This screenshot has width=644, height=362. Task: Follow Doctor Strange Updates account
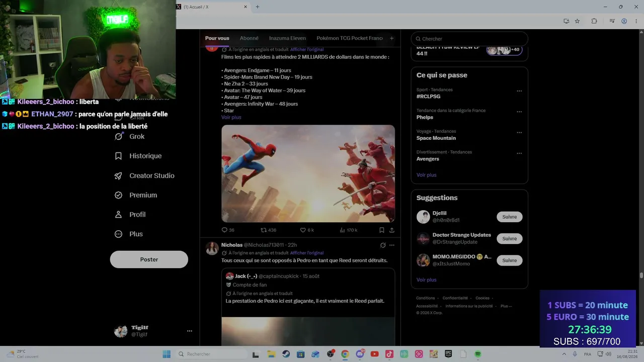point(510,239)
